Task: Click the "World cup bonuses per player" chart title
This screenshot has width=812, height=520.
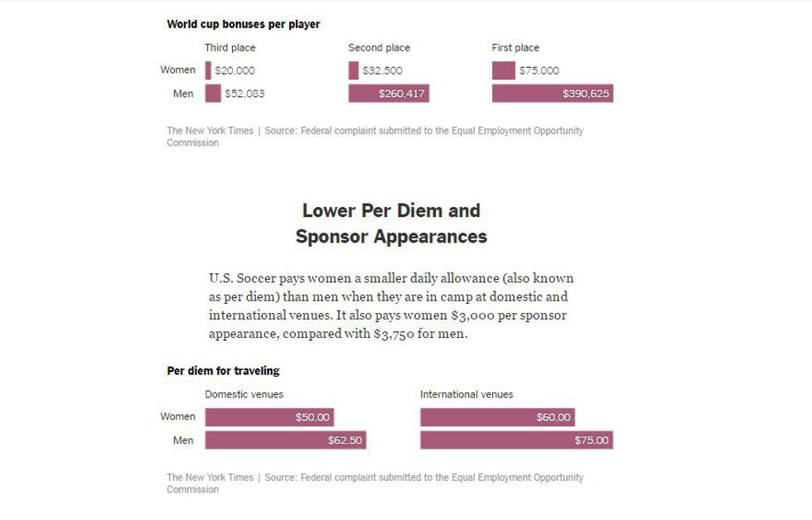Action: pyautogui.click(x=244, y=24)
